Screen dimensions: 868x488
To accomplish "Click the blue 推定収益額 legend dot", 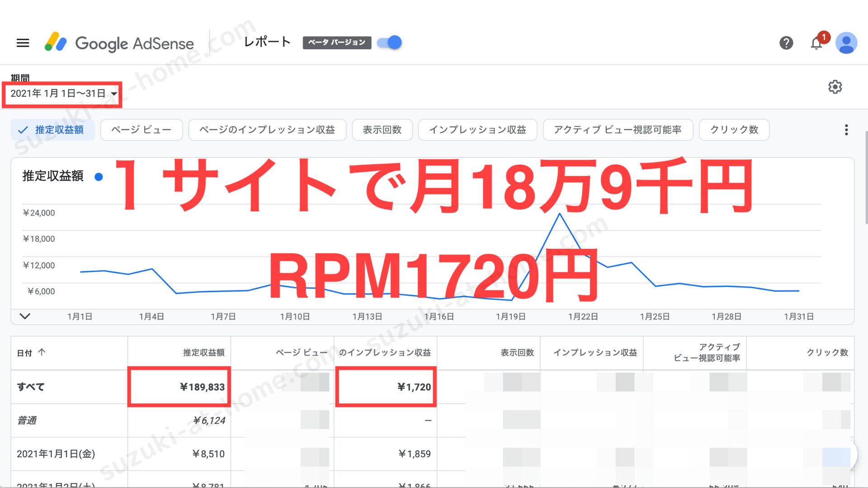I will pyautogui.click(x=99, y=177).
